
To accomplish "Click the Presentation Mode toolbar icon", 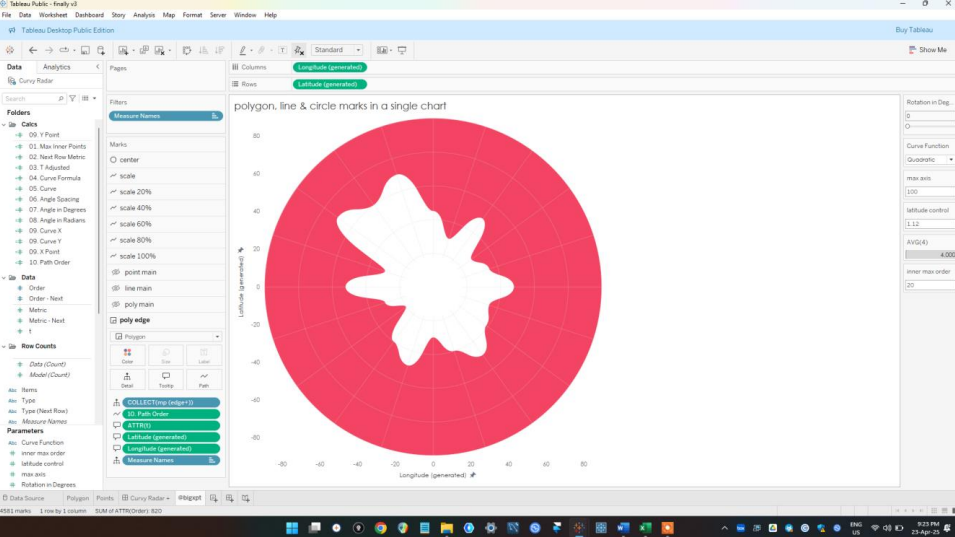I will [x=402, y=50].
